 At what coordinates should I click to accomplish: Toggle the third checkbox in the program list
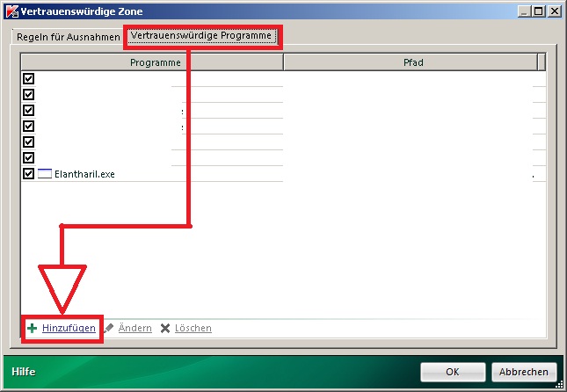(28, 111)
